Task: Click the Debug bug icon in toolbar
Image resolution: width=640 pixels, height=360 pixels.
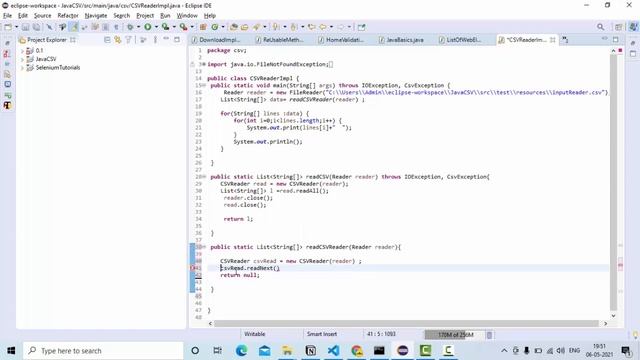Action: [x=130, y=27]
